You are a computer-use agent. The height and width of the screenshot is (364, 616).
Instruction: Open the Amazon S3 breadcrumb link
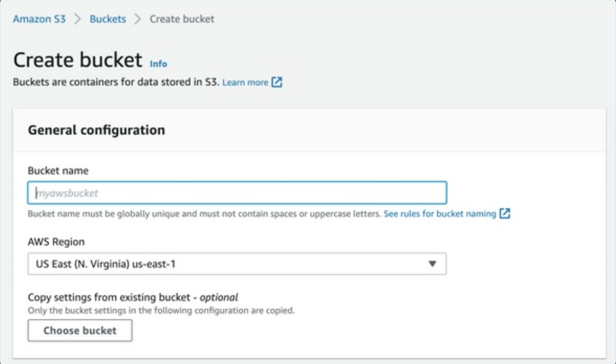point(39,19)
